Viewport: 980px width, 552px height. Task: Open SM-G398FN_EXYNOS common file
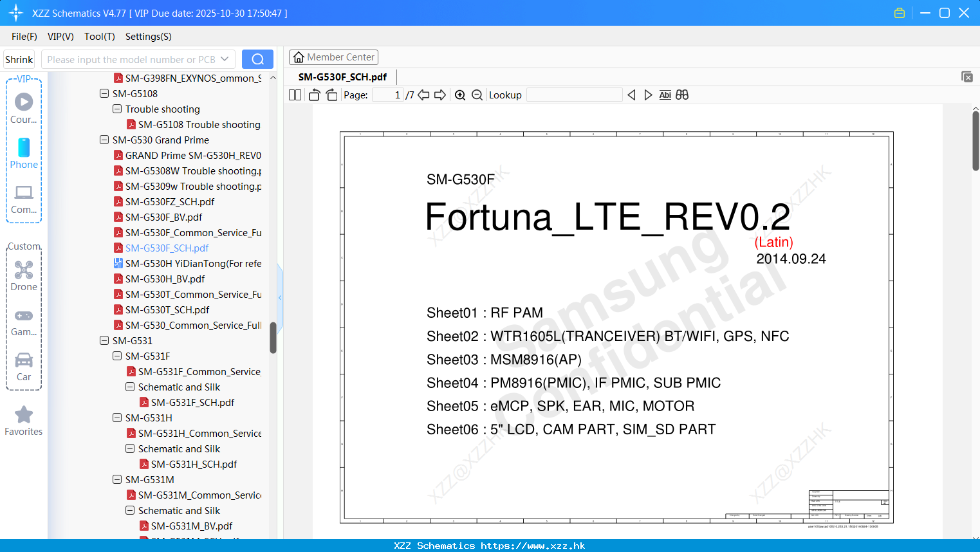coord(187,78)
